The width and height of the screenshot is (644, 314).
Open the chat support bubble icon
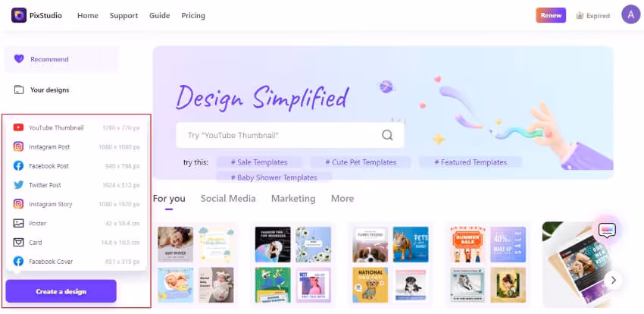pos(607,230)
